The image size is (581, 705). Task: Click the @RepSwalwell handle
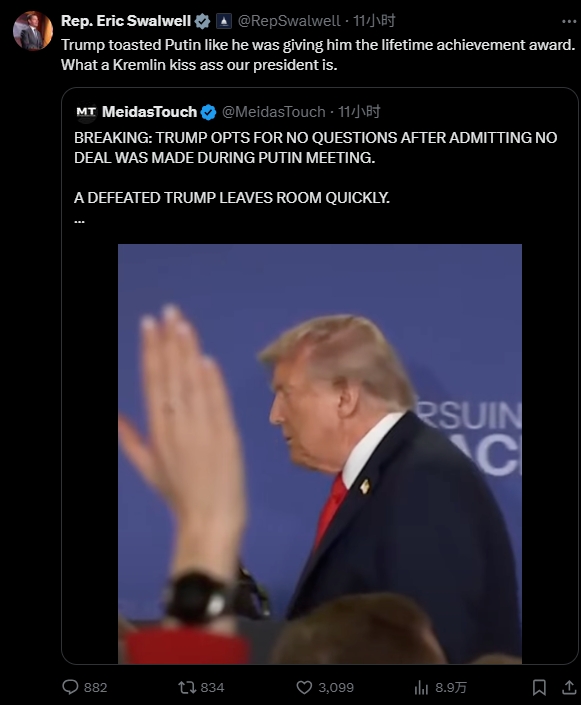coord(289,21)
